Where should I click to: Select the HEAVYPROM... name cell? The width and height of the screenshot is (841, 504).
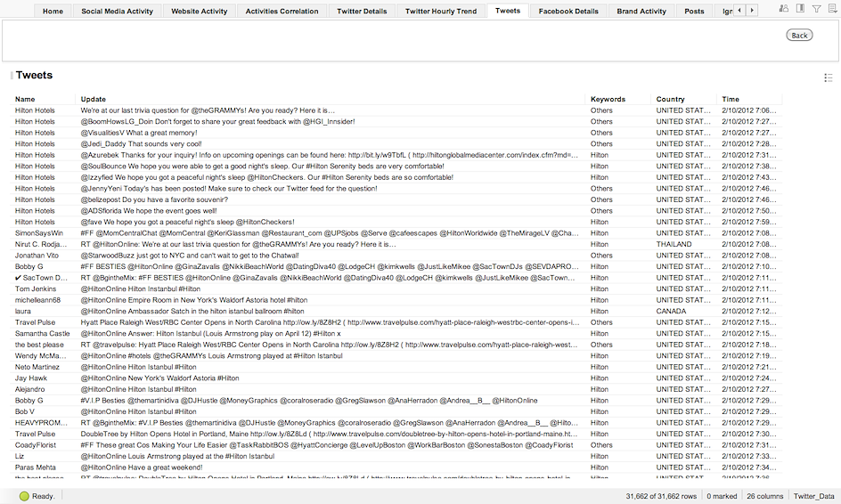tap(41, 423)
